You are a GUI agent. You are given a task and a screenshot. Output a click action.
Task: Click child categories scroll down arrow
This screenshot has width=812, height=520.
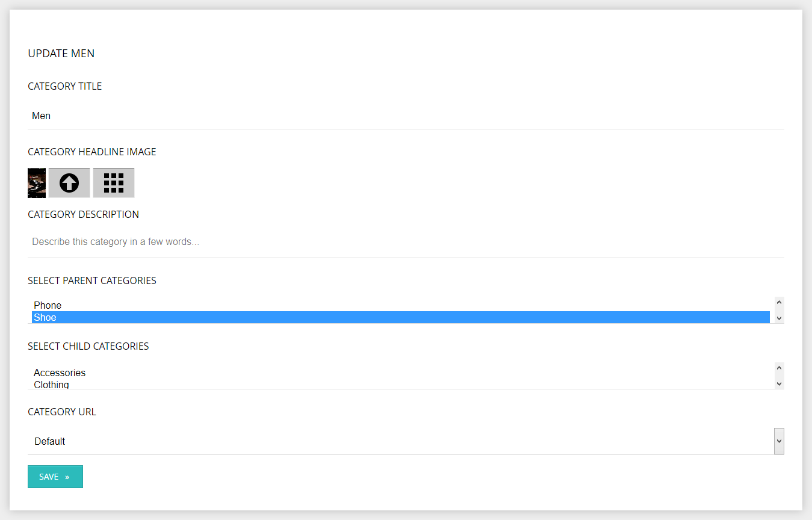[779, 383]
